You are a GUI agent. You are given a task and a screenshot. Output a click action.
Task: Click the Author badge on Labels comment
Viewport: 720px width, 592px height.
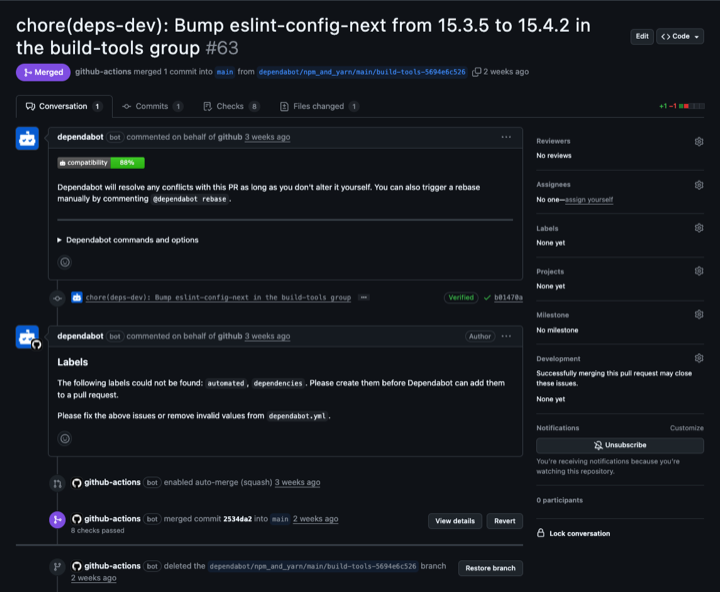click(x=479, y=336)
